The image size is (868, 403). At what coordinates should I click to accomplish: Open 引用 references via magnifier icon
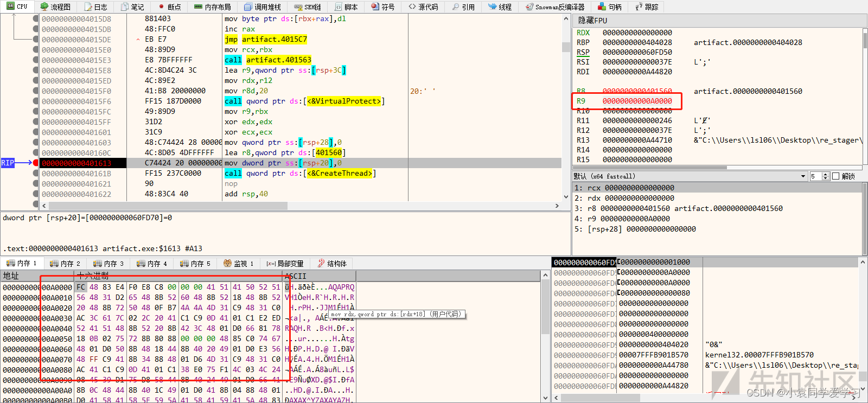[455, 7]
